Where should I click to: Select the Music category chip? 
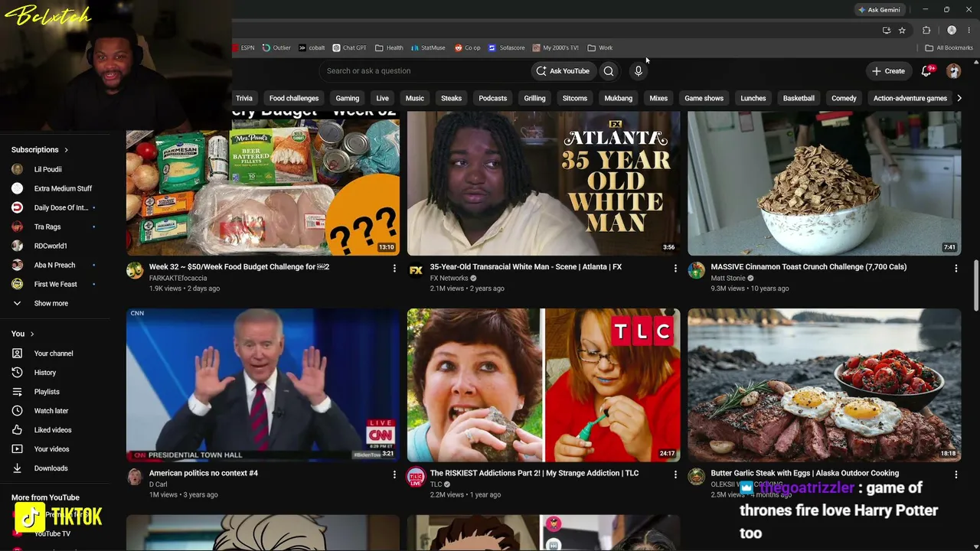coord(415,98)
